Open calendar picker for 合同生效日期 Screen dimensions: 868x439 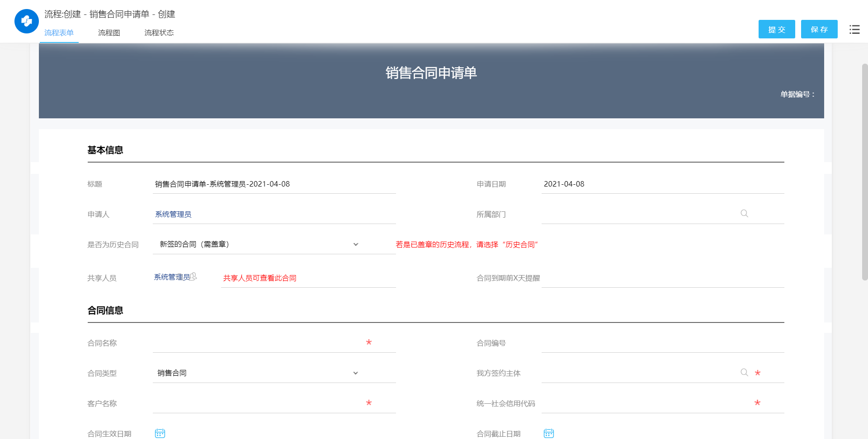point(160,433)
